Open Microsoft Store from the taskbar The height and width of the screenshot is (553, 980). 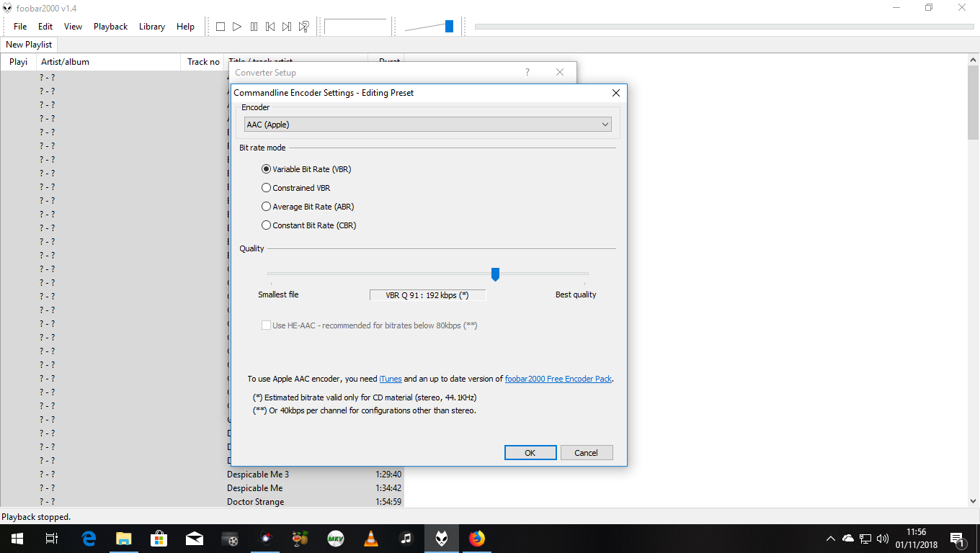click(159, 538)
